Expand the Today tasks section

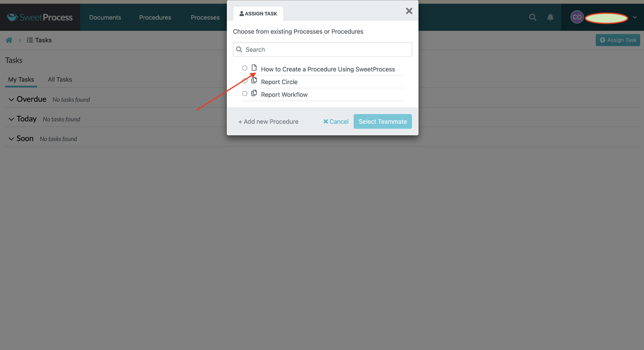pos(12,118)
